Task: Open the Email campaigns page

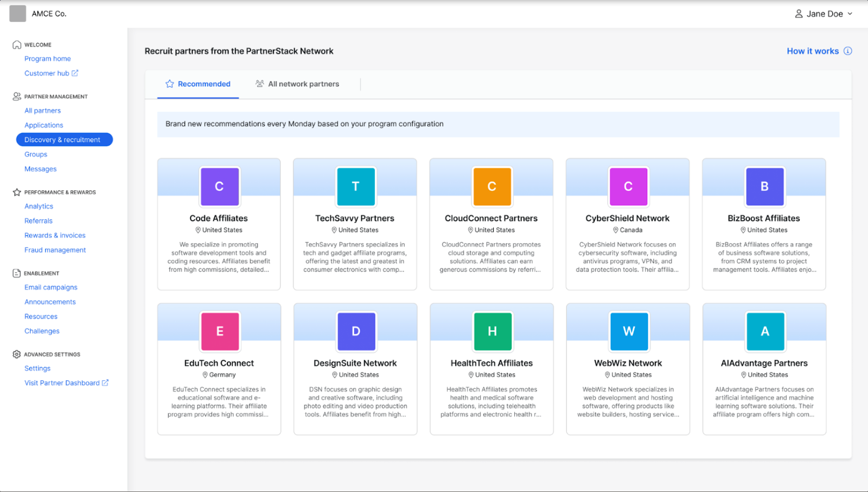Action: coord(50,287)
